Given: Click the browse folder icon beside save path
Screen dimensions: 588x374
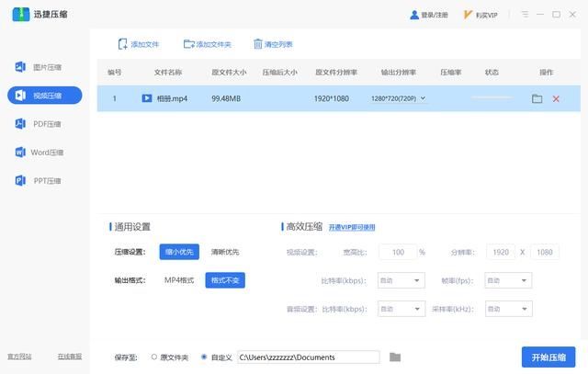Looking at the screenshot, I should click(x=395, y=357).
